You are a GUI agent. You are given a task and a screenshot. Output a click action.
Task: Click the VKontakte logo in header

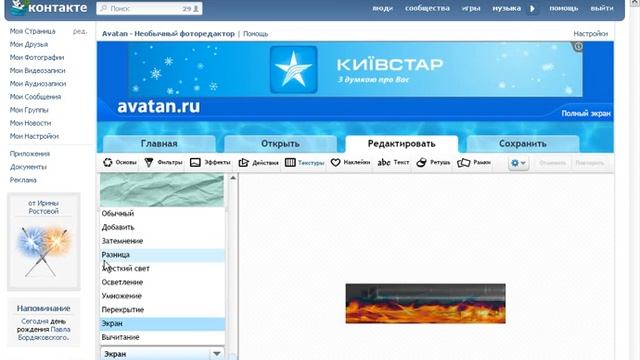pyautogui.click(x=49, y=8)
